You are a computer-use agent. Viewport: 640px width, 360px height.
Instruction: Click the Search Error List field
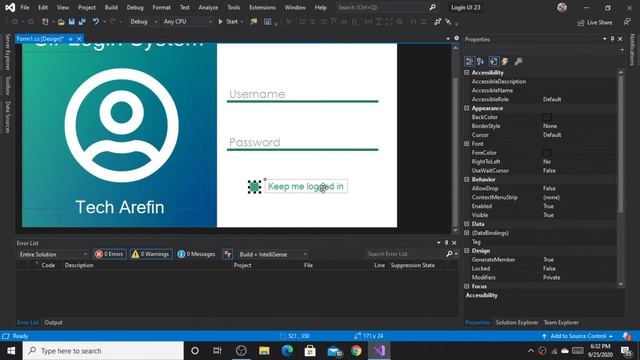[404, 254]
